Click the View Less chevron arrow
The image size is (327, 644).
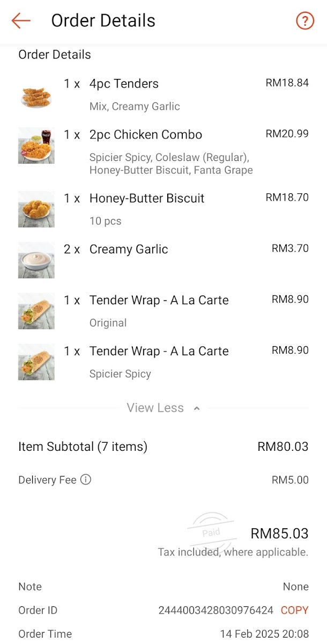[197, 408]
